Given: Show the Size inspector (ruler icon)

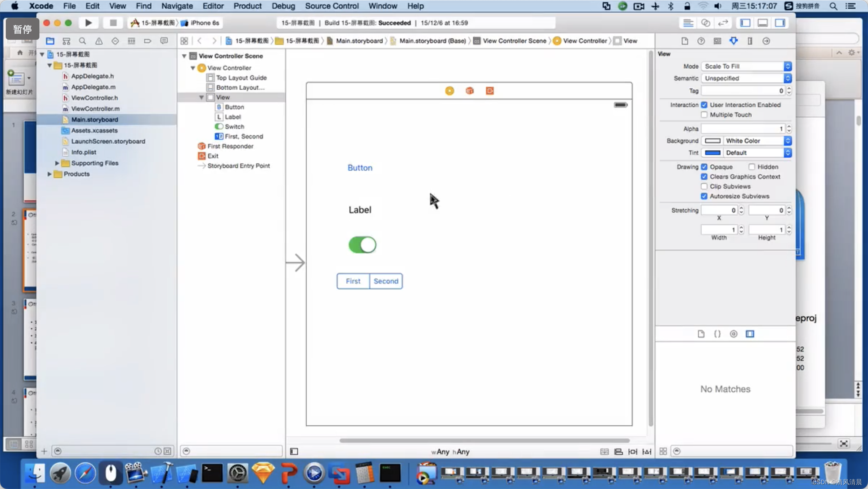Looking at the screenshot, I should 750,41.
